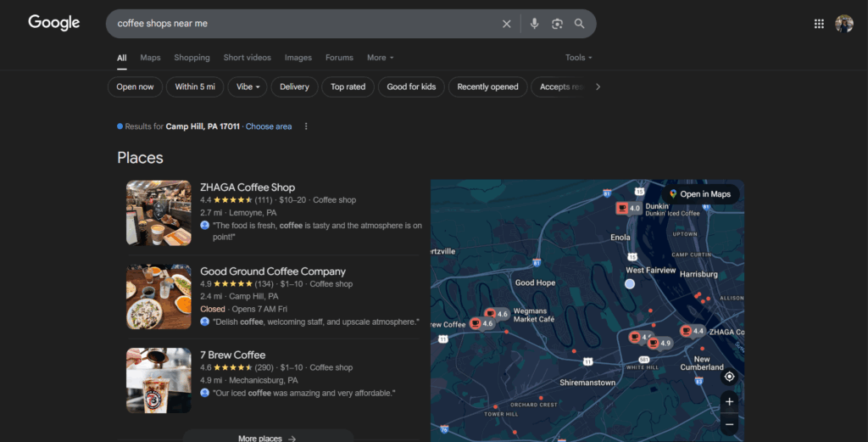Toggle the Top rated filter chip
The height and width of the screenshot is (442, 868).
348,87
